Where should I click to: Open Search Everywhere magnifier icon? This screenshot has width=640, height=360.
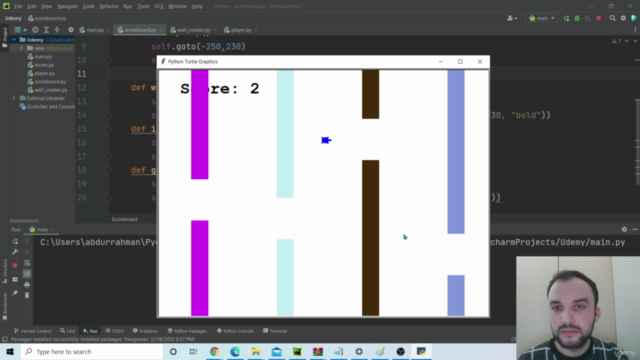coord(612,18)
